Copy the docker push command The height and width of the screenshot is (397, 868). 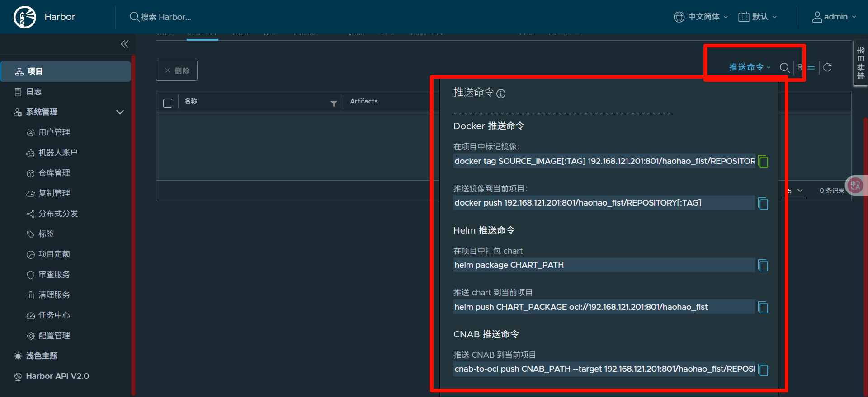pos(763,204)
